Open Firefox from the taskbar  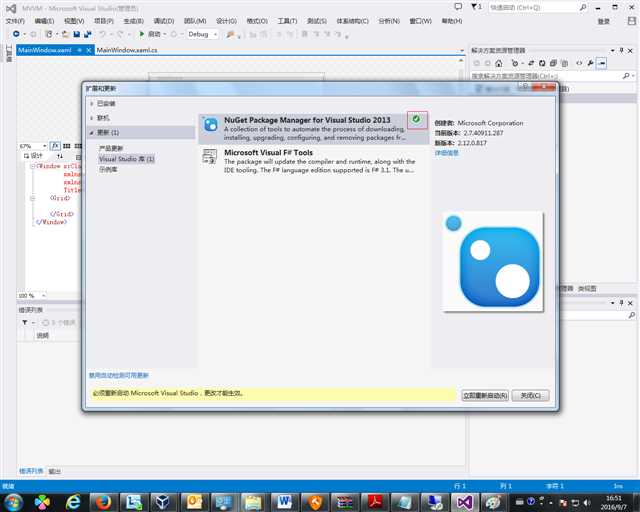(103, 502)
